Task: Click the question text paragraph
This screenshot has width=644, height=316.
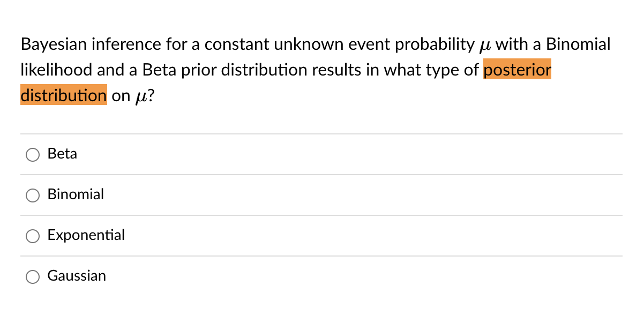Action: (315, 70)
